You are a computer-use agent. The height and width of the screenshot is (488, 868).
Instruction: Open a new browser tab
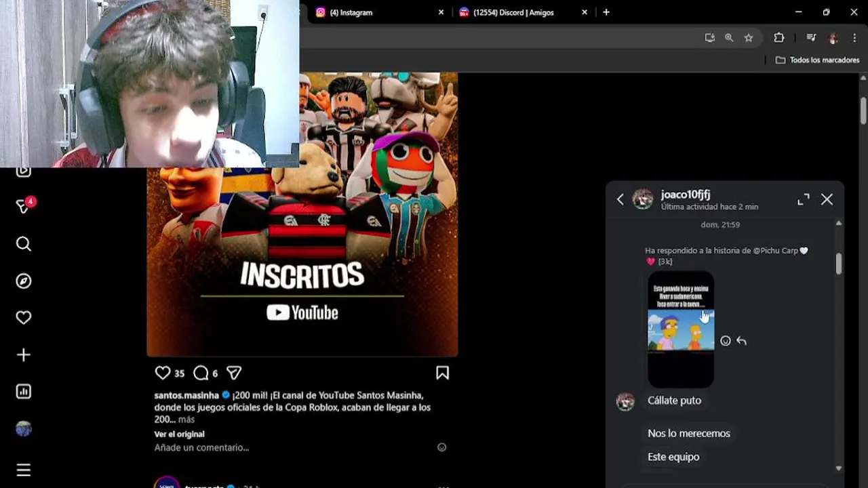(x=606, y=12)
